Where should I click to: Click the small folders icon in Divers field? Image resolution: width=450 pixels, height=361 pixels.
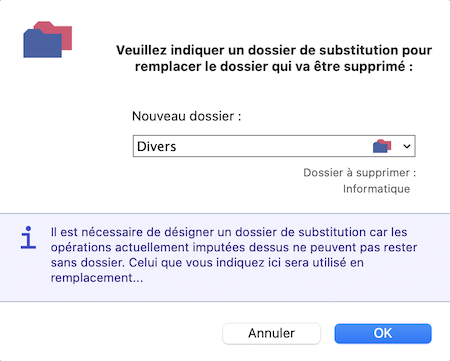click(x=382, y=146)
